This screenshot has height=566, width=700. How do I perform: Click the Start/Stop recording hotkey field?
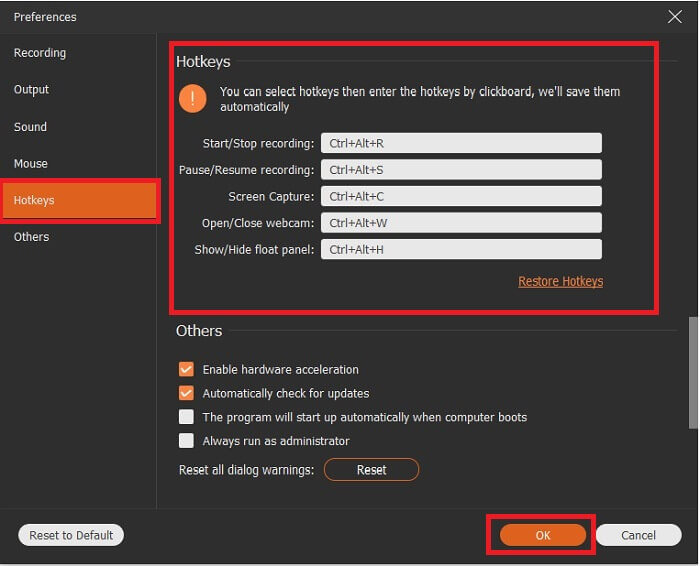(x=461, y=144)
